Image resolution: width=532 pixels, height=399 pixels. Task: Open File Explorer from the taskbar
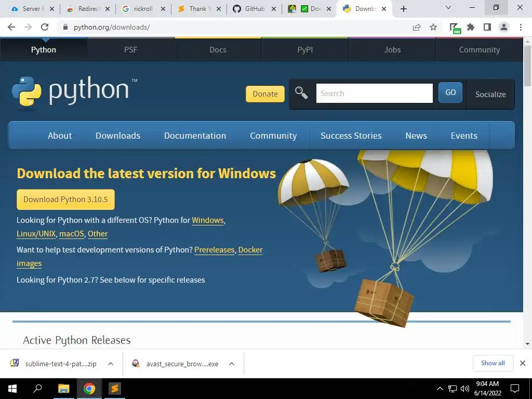63,389
